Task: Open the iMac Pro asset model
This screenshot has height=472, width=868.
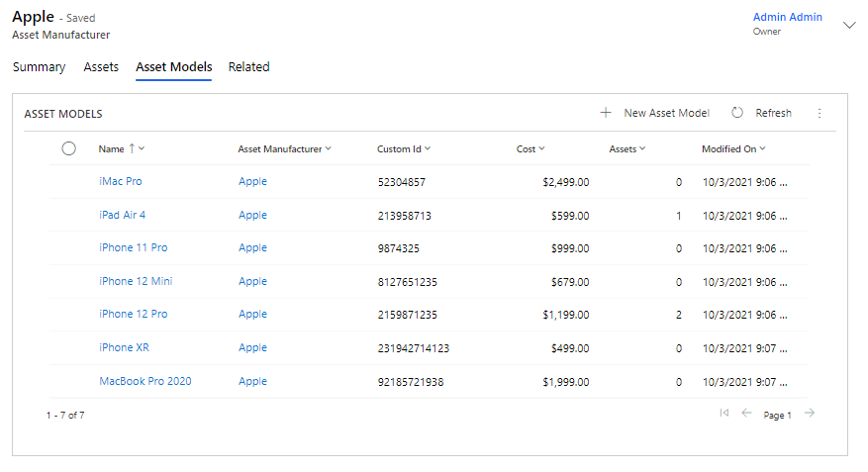Action: tap(121, 182)
